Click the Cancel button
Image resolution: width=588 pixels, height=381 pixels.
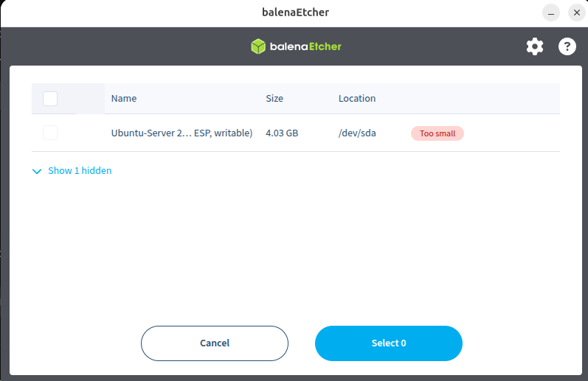215,343
